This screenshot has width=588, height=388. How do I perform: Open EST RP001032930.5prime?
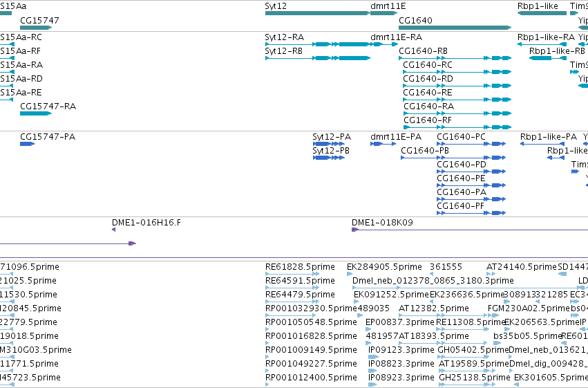tap(311, 309)
